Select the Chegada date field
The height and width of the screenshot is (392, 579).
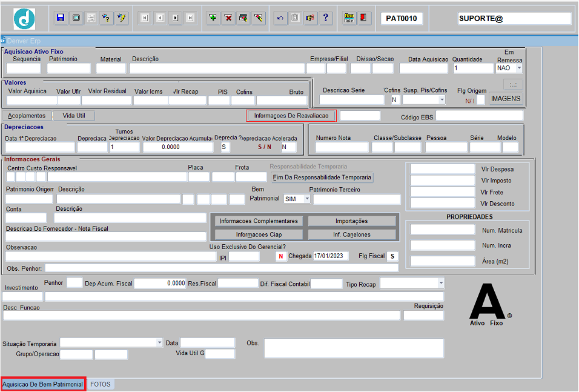tap(331, 256)
